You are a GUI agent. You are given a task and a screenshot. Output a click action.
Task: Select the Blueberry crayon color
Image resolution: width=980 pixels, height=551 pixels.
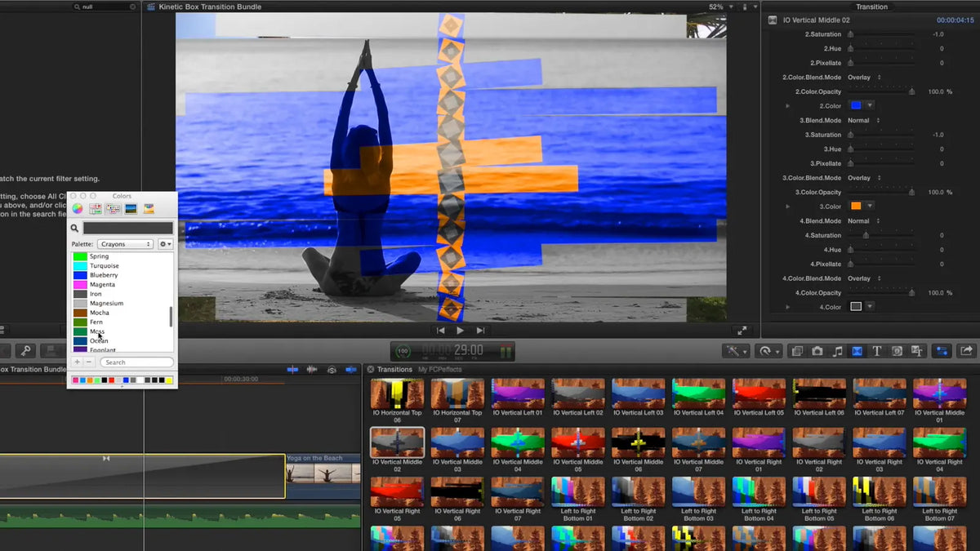pos(121,275)
